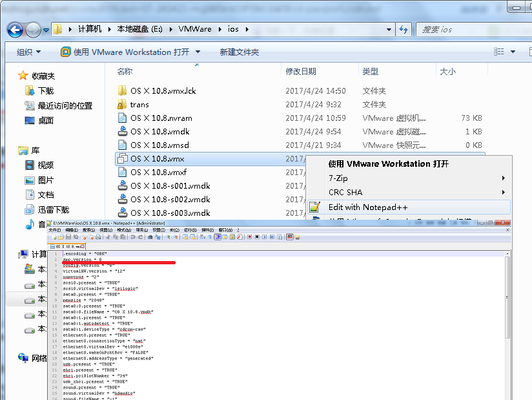Click the Paste icon in Notepad++ toolbar

tap(123, 237)
